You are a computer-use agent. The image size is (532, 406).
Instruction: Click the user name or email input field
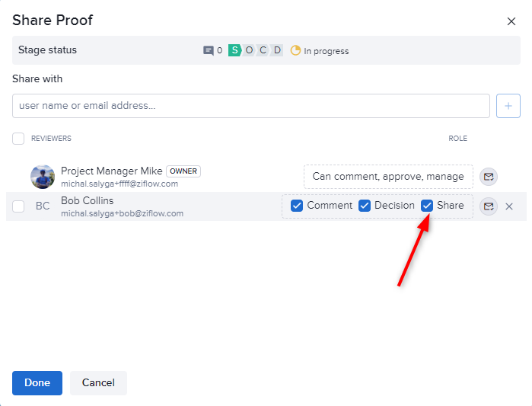250,107
